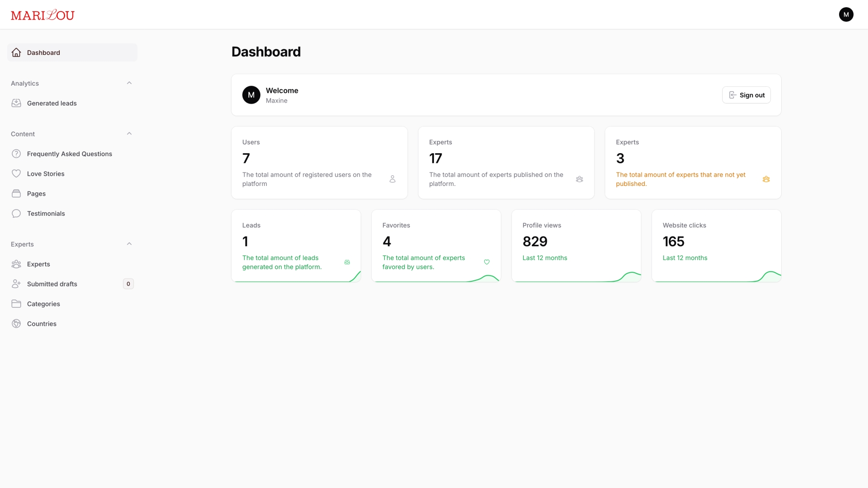Click the Website clicks trend chart
This screenshot has height=488, width=868.
(767, 277)
